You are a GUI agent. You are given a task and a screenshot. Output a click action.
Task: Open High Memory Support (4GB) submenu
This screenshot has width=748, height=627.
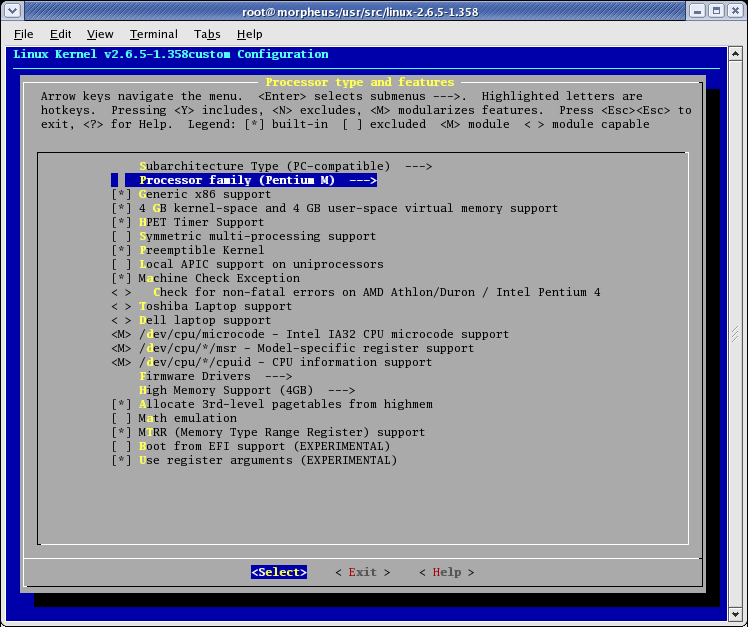tap(247, 390)
